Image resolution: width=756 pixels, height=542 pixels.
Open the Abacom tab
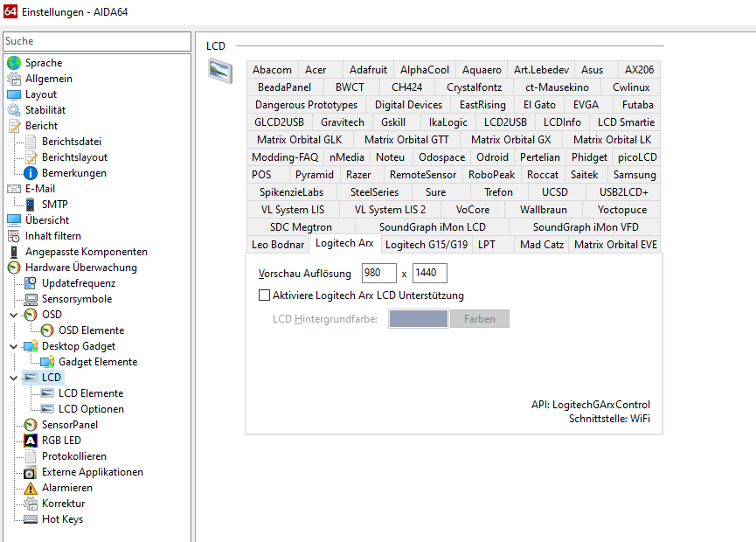272,70
